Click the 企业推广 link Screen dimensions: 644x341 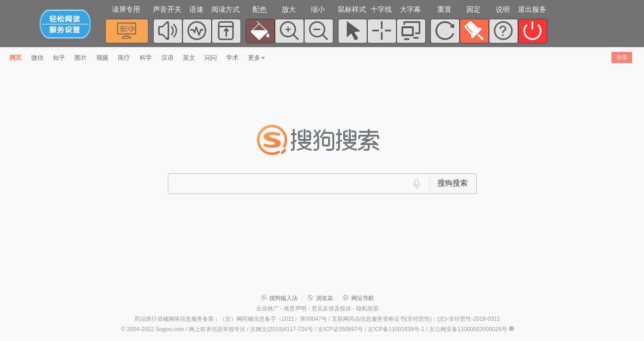[x=267, y=309]
